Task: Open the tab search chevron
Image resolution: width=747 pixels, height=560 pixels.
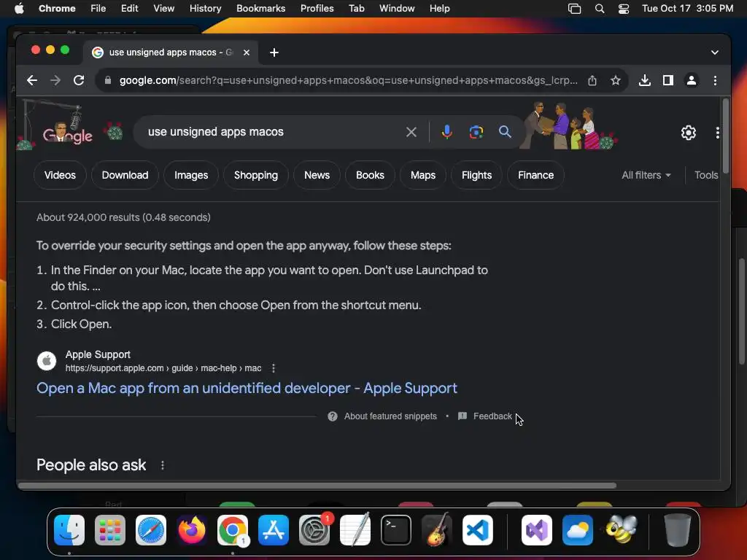Action: pyautogui.click(x=715, y=52)
